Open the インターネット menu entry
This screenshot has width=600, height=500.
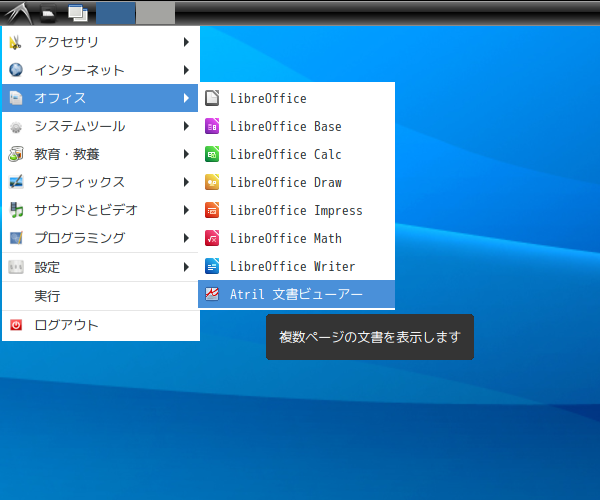101,70
